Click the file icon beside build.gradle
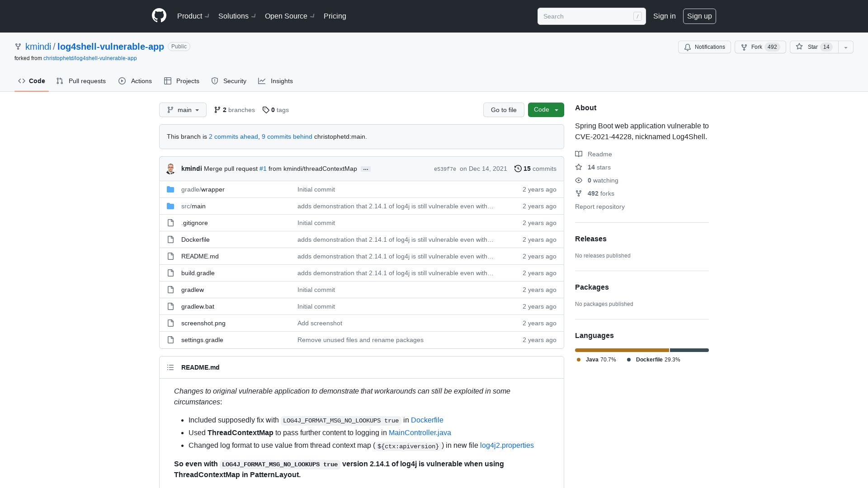 coord(170,273)
